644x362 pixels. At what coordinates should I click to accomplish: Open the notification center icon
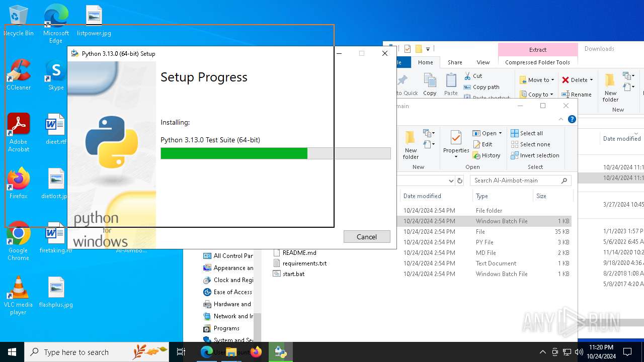[x=627, y=352]
